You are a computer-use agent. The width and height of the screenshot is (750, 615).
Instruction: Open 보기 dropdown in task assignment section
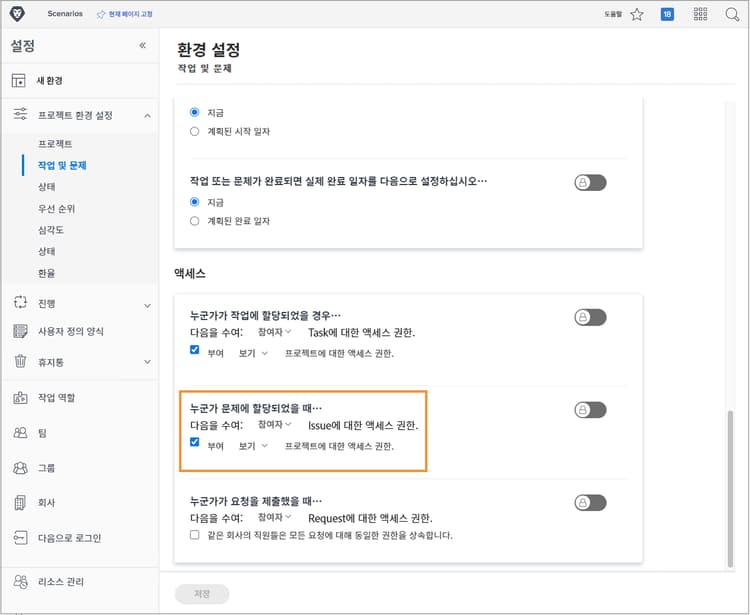(x=253, y=353)
